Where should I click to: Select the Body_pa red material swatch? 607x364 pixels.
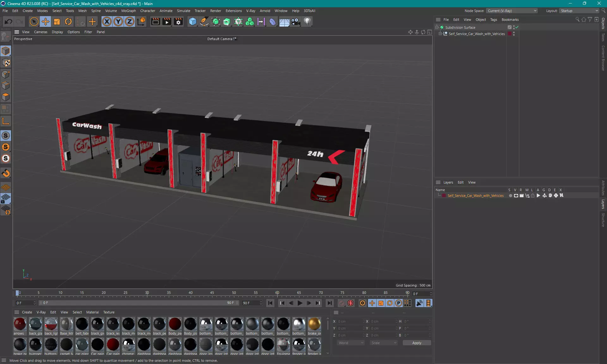pyautogui.click(x=175, y=326)
